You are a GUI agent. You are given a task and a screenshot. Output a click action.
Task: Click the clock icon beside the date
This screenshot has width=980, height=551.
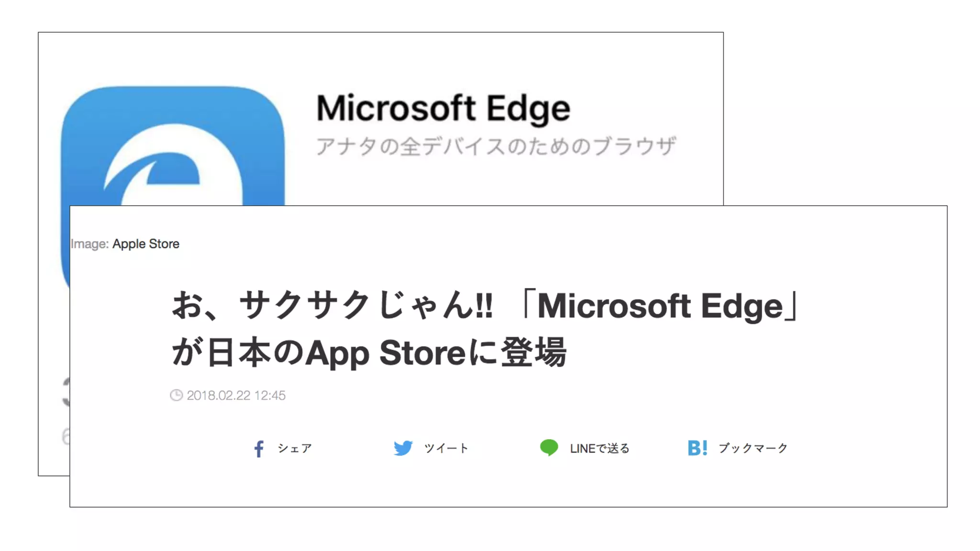[176, 396]
